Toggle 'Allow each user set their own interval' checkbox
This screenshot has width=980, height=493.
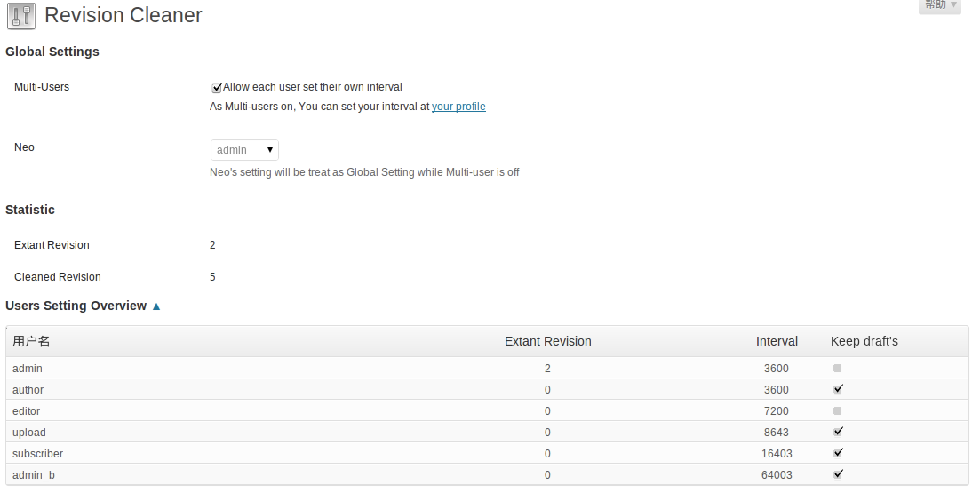tap(217, 87)
